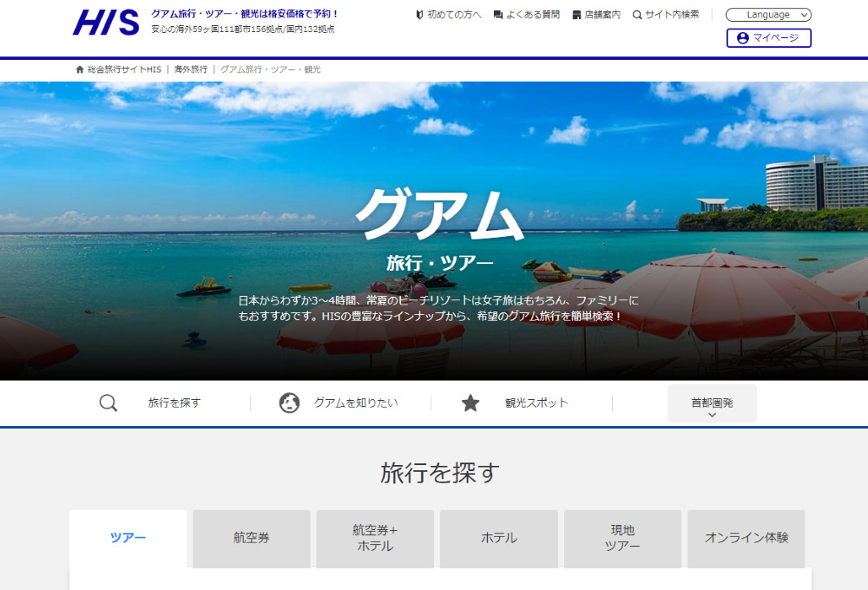Click the マイページ button

(x=768, y=38)
